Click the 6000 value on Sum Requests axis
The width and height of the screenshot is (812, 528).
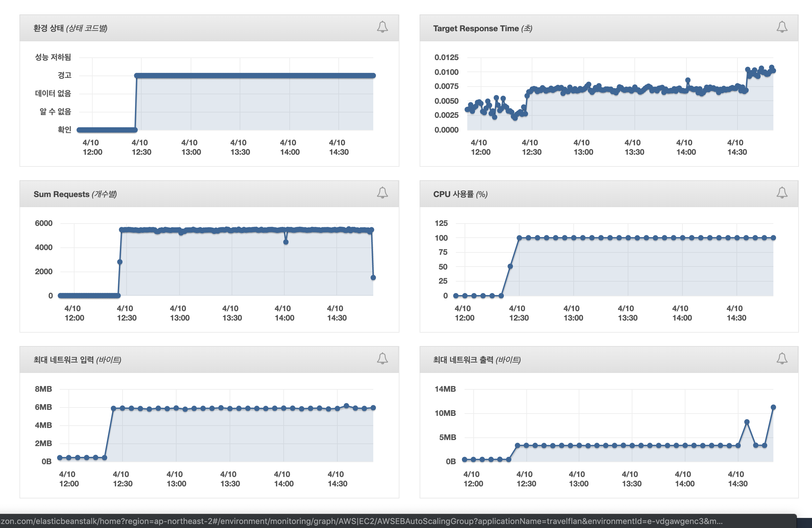44,223
